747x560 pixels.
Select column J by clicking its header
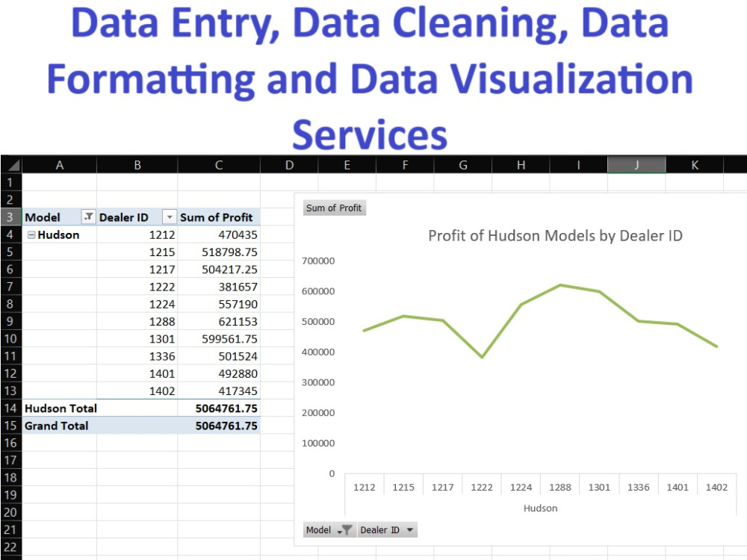[636, 164]
